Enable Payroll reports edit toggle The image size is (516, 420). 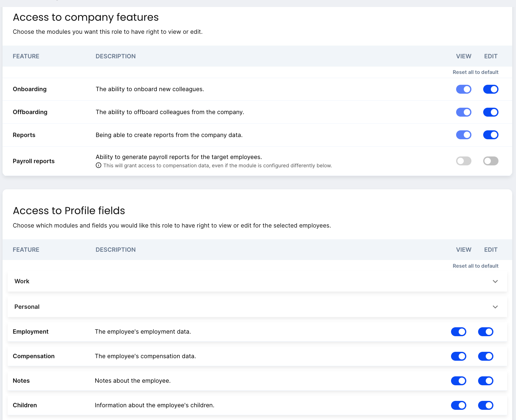tap(491, 161)
